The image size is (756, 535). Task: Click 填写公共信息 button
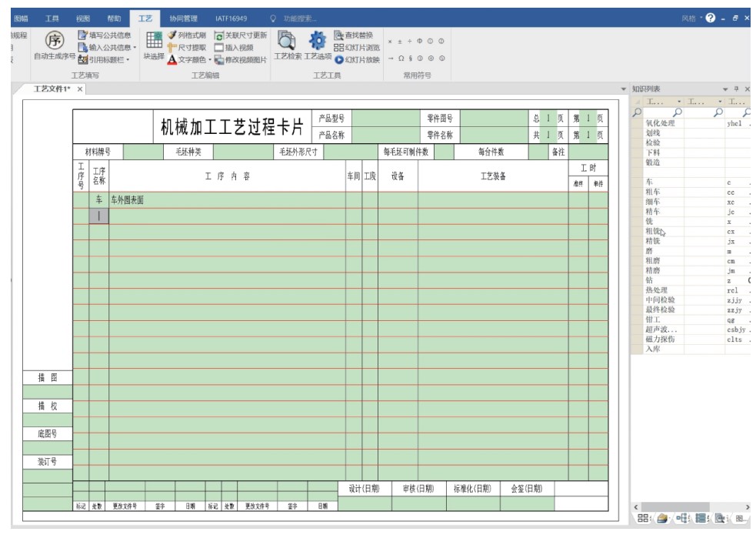click(105, 35)
